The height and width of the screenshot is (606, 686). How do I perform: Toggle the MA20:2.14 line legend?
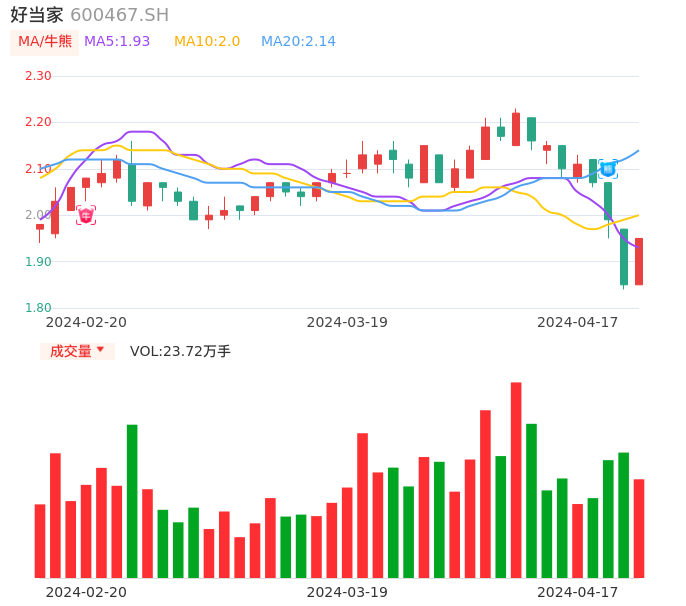pos(298,41)
